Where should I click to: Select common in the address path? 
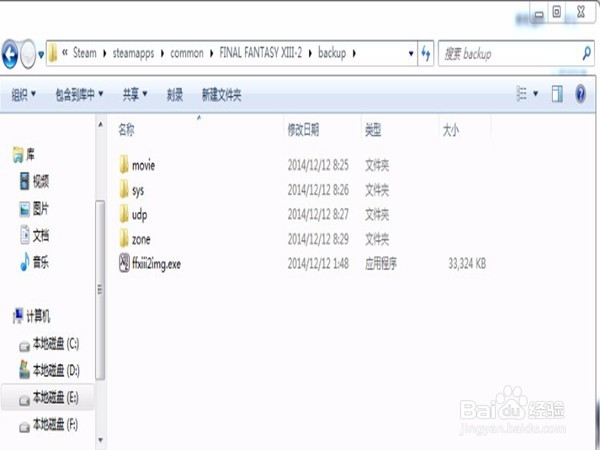(187, 53)
